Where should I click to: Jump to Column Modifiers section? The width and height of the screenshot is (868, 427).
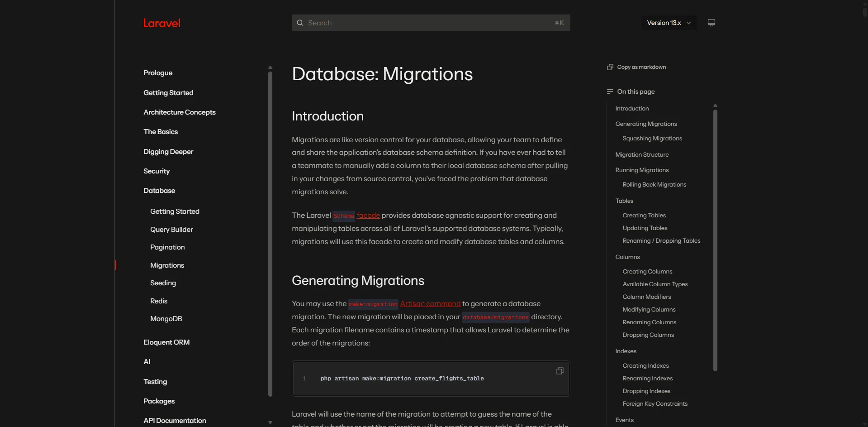pyautogui.click(x=647, y=297)
